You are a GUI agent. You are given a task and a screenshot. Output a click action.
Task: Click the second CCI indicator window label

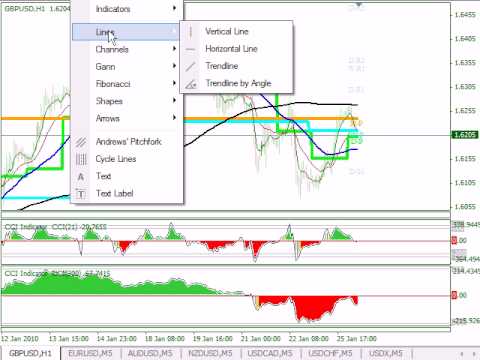coord(57,274)
